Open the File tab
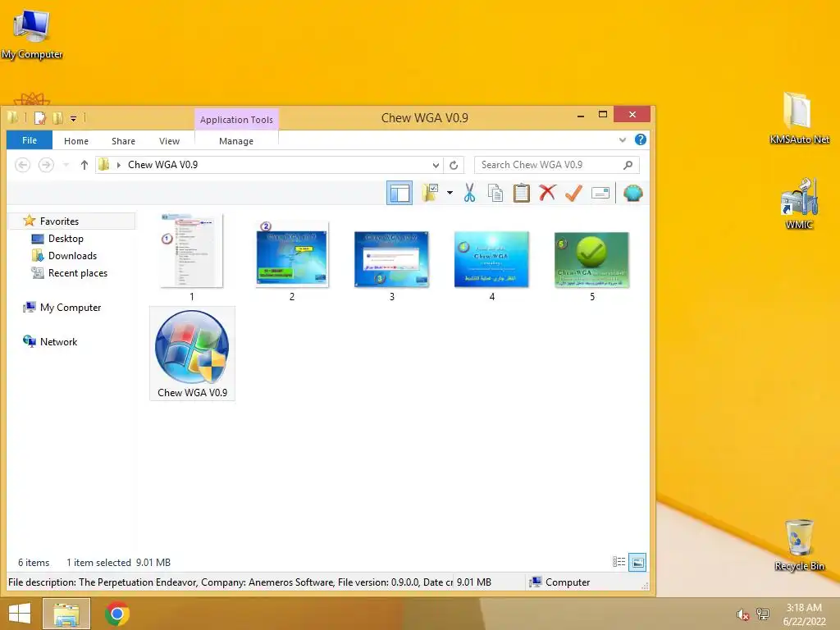Image resolution: width=840 pixels, height=630 pixels. pyautogui.click(x=30, y=140)
